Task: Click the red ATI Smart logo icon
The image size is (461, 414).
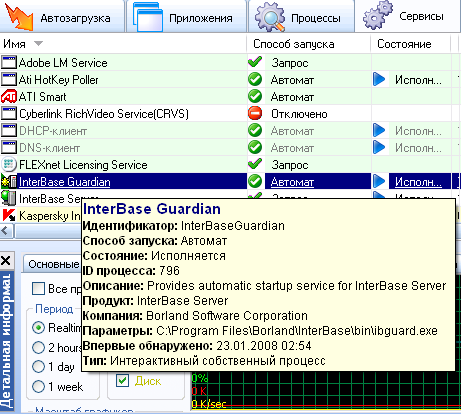Action: pos(9,97)
